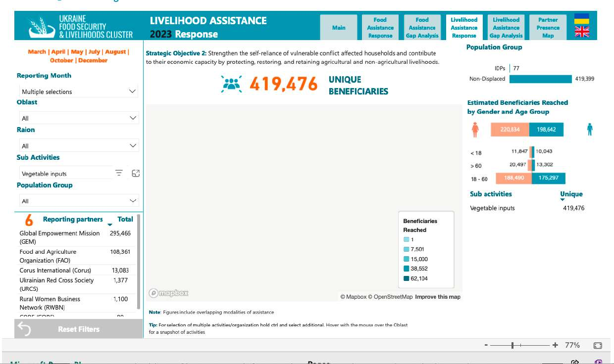Click the male 18 - 60 bar 175,297
Viewport: 614px width, 364px height.
[x=549, y=178]
